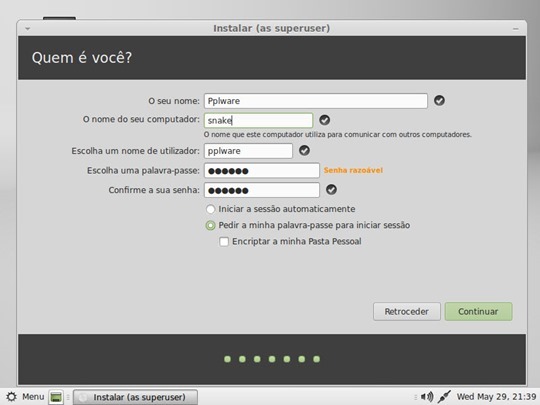Click the first green progress dot

(x=227, y=359)
